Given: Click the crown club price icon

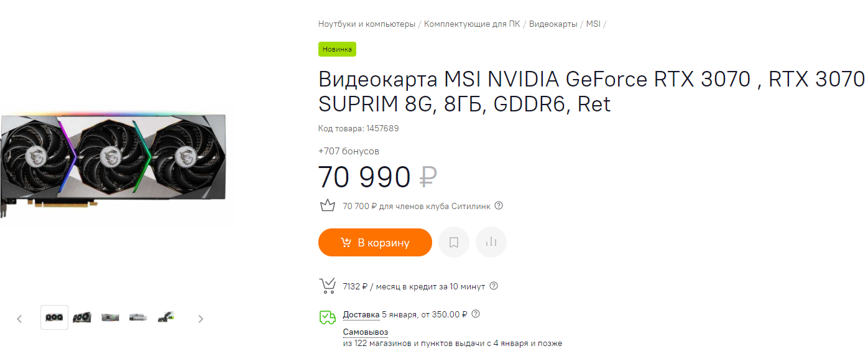Looking at the screenshot, I should [x=327, y=205].
